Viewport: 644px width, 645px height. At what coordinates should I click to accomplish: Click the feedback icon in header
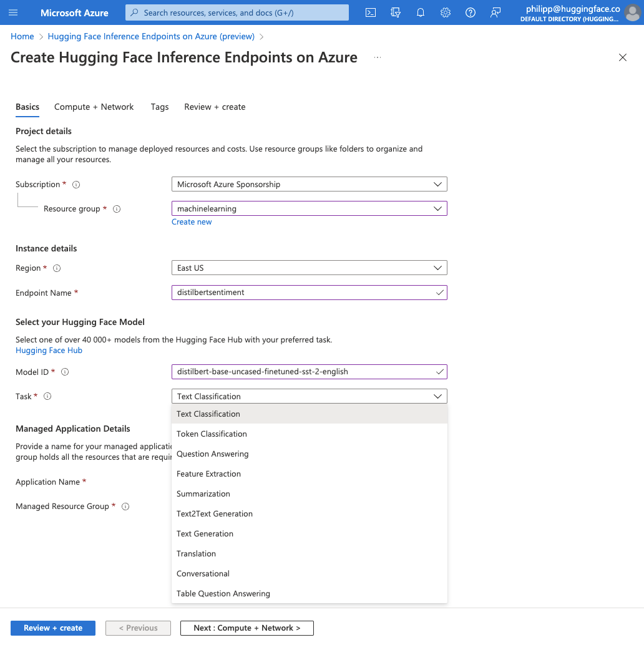495,12
